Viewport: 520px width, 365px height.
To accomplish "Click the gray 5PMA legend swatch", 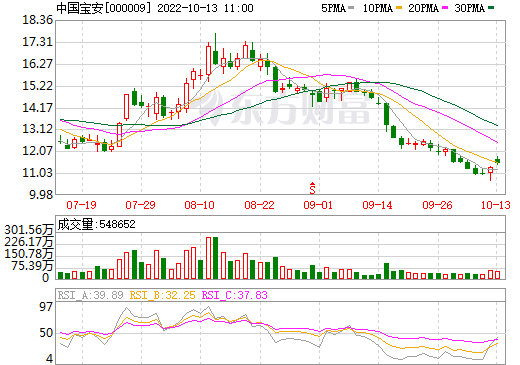I will coord(351,7).
